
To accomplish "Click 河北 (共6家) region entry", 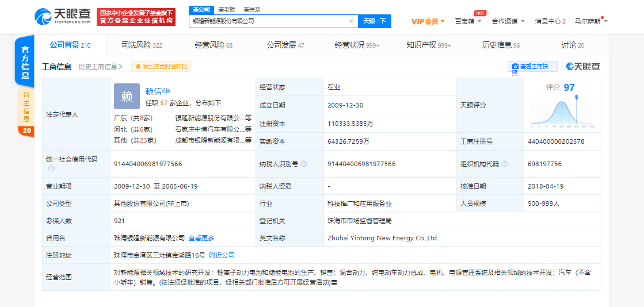I will click(x=133, y=129).
